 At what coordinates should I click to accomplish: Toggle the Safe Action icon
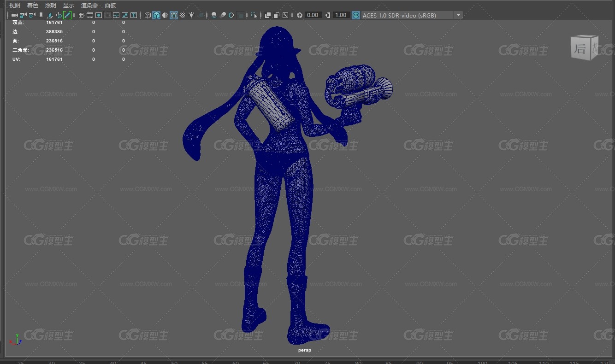coord(125,15)
